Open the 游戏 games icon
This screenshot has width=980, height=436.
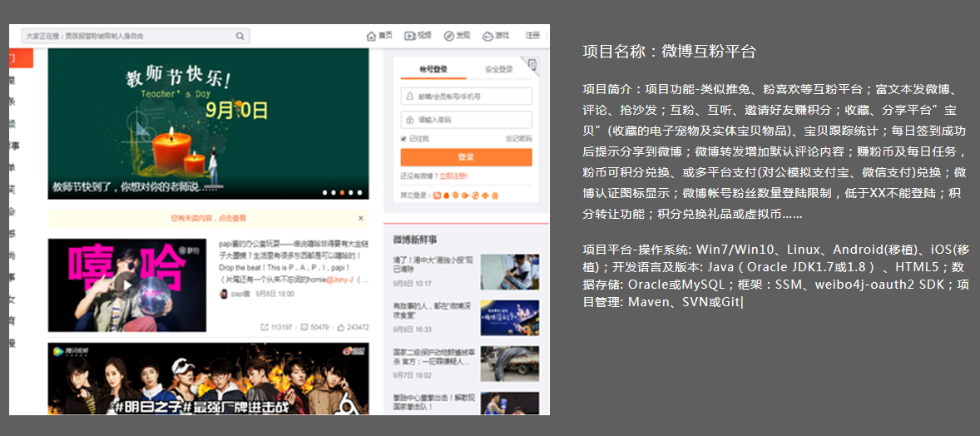pos(488,36)
